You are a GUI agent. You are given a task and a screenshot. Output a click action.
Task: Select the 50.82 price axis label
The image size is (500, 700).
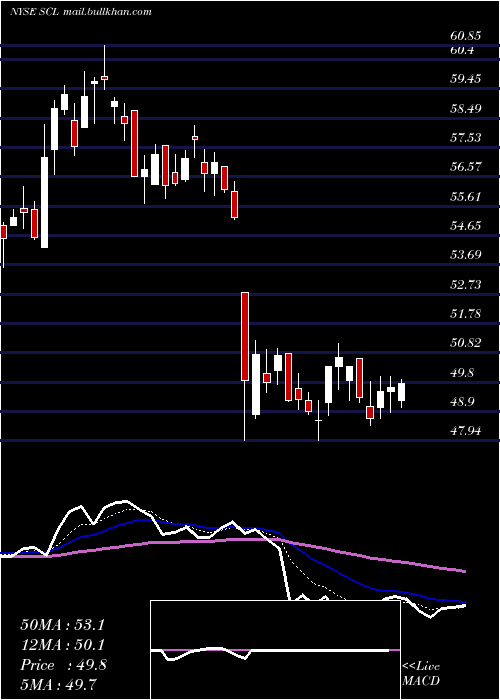(x=466, y=343)
